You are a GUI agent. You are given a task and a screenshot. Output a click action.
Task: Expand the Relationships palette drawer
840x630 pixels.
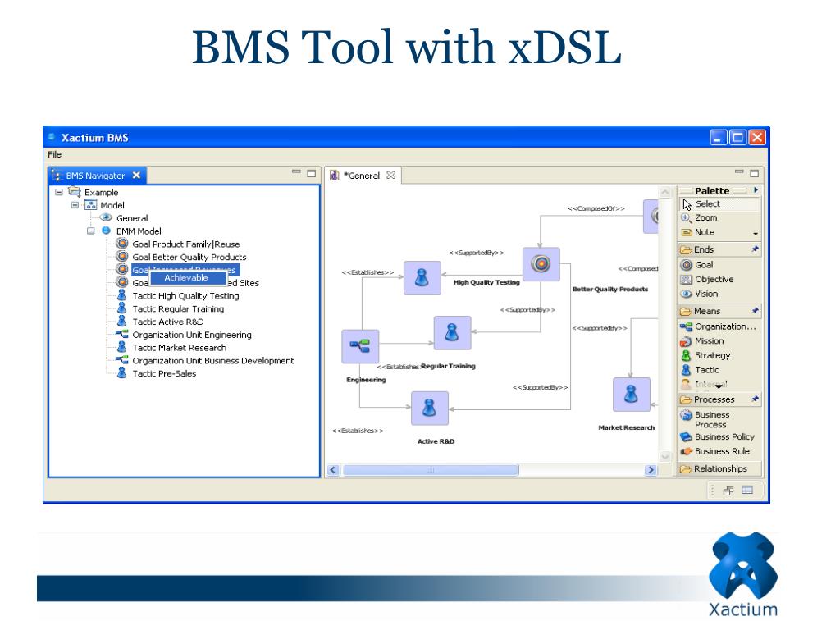click(x=719, y=468)
